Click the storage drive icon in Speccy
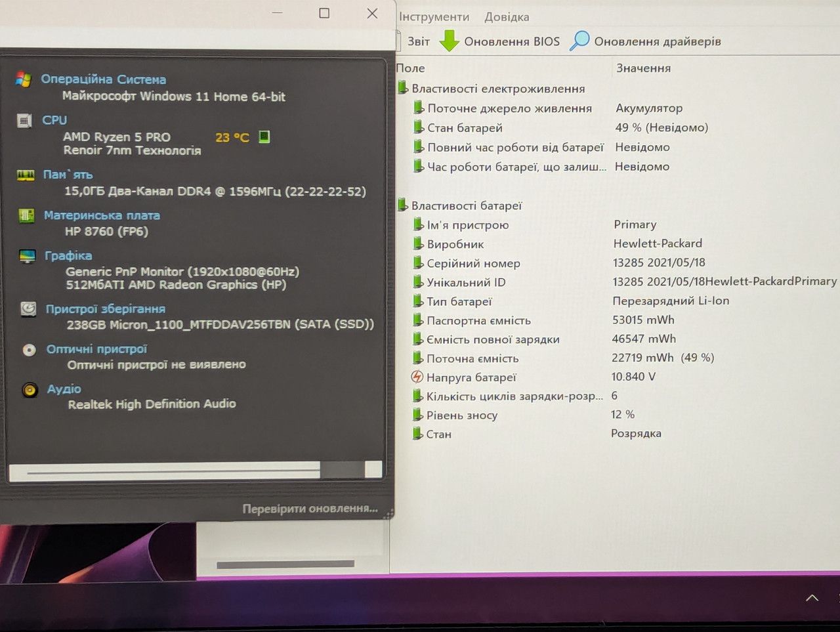This screenshot has height=632, width=840. 28,309
